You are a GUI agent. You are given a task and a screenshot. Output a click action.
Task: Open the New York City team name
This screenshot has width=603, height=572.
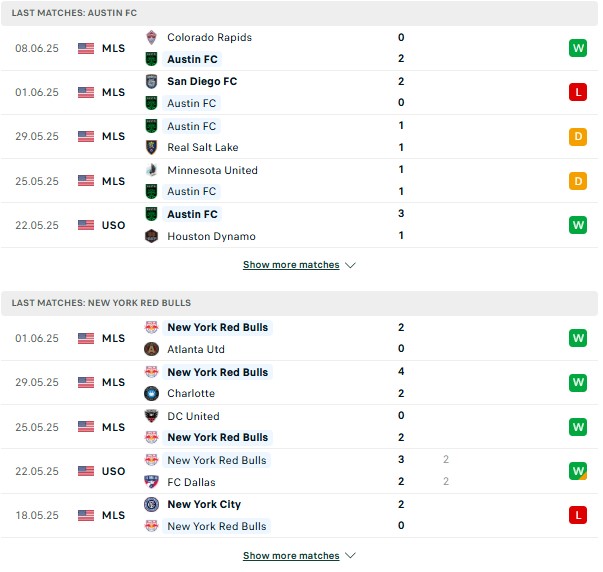click(204, 504)
